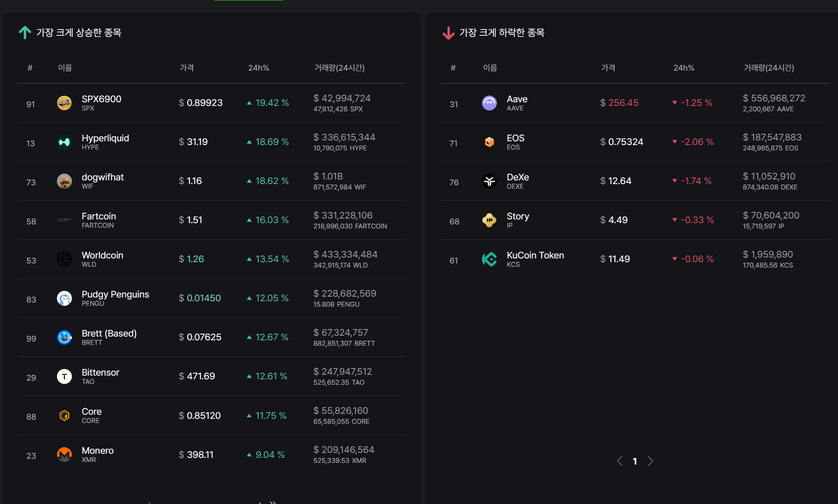Sort gainers by 거래량(24시간) column header

click(339, 68)
